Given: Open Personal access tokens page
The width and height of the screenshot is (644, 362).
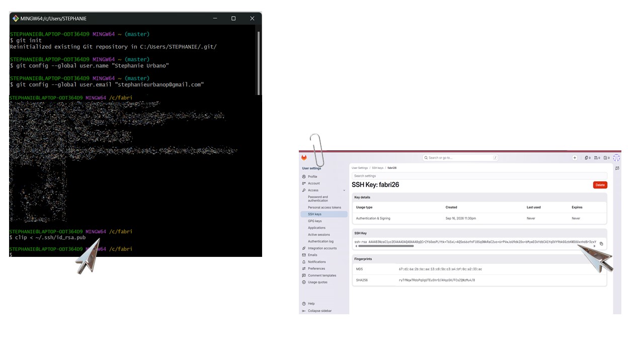Looking at the screenshot, I should click(325, 208).
